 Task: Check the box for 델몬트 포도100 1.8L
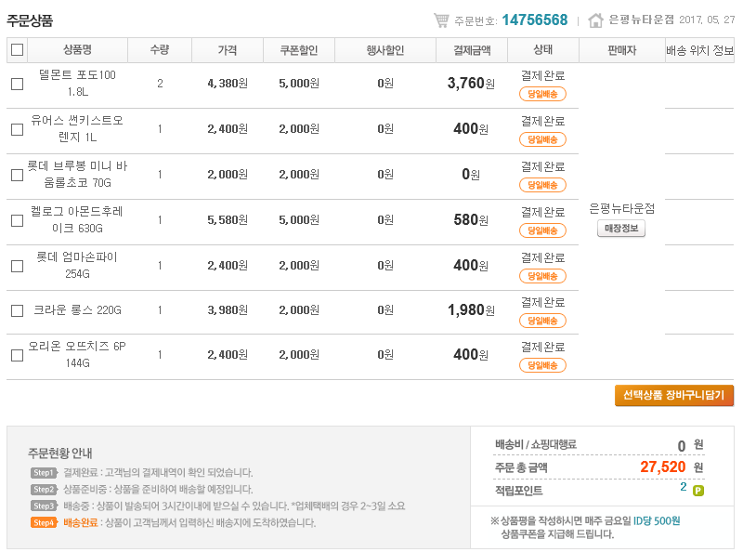17,85
